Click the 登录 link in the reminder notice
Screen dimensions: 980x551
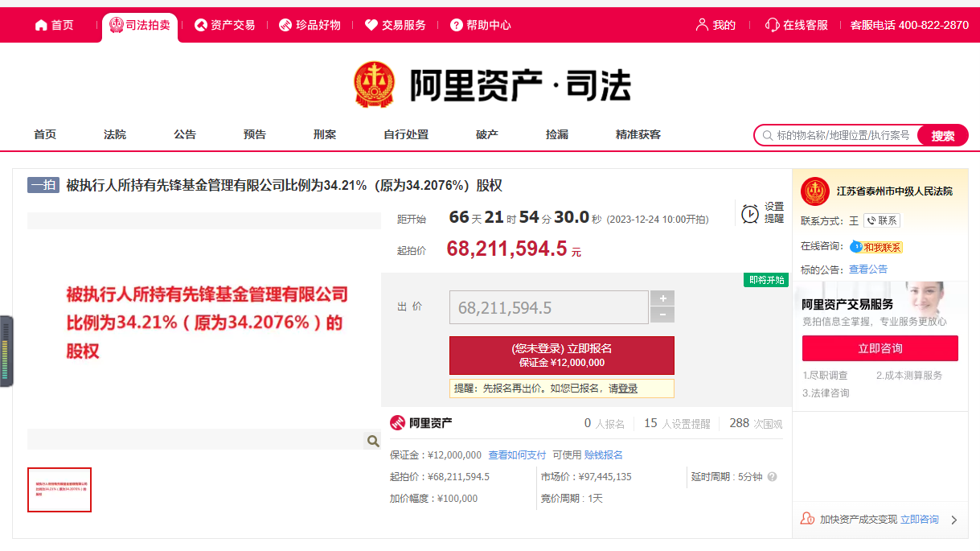628,389
